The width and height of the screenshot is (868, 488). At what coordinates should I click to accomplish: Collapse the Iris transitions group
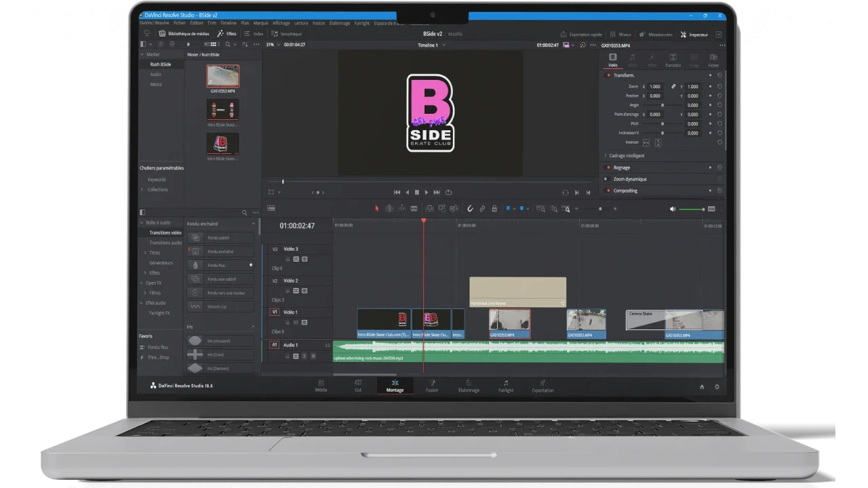coord(254,327)
